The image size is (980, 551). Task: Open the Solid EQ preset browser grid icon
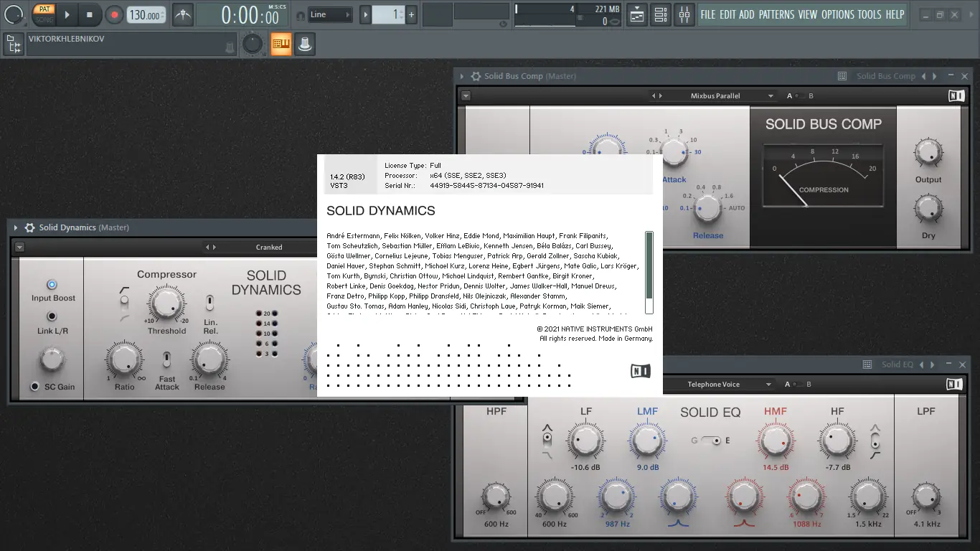[867, 364]
